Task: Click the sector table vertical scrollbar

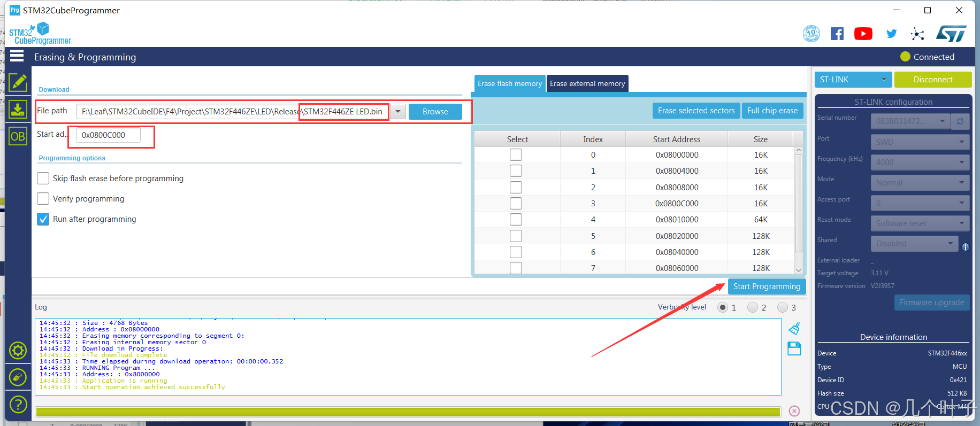Action: coord(798,203)
